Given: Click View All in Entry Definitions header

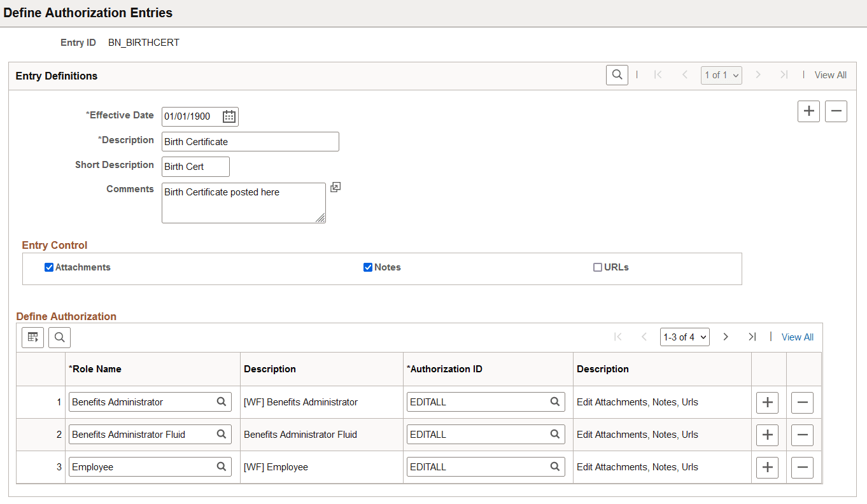Looking at the screenshot, I should pos(831,74).
